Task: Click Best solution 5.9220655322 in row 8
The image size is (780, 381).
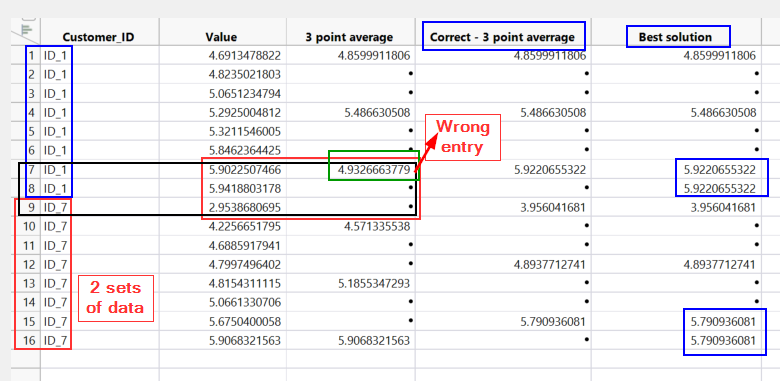Action: click(720, 189)
